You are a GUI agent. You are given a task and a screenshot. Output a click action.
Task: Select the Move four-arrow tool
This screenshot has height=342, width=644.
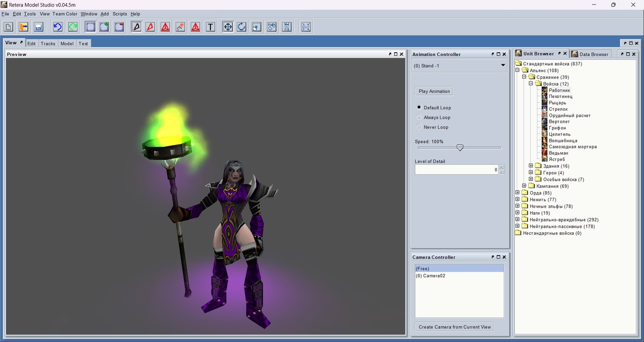[x=228, y=27]
